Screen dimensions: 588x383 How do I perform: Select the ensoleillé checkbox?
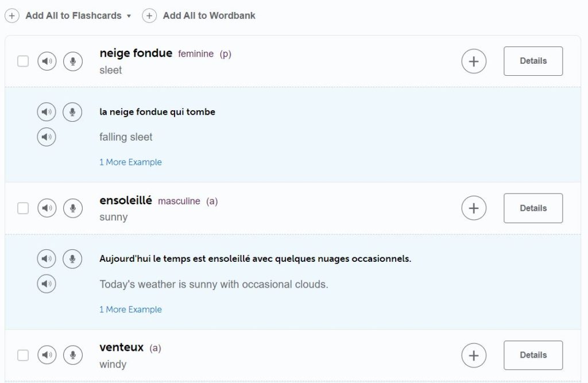pos(23,208)
